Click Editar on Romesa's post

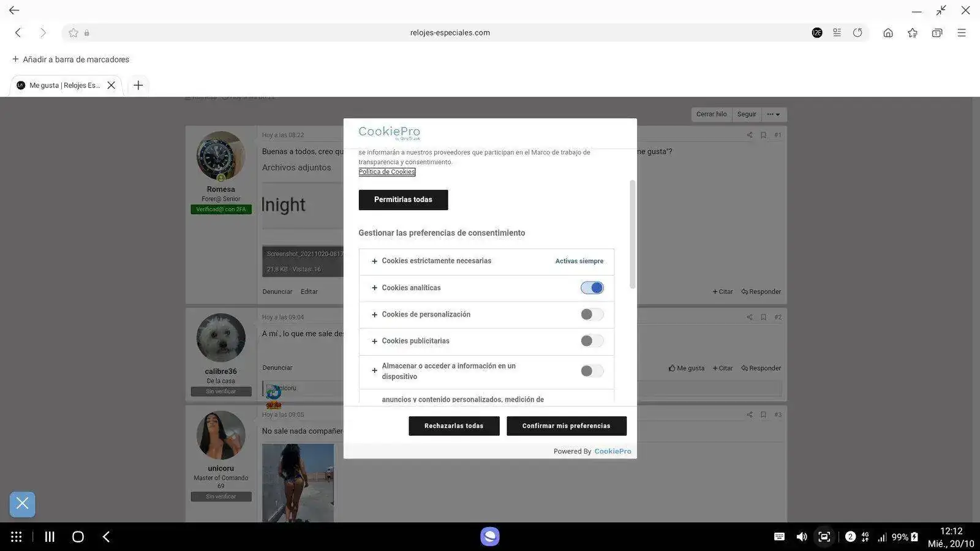309,292
